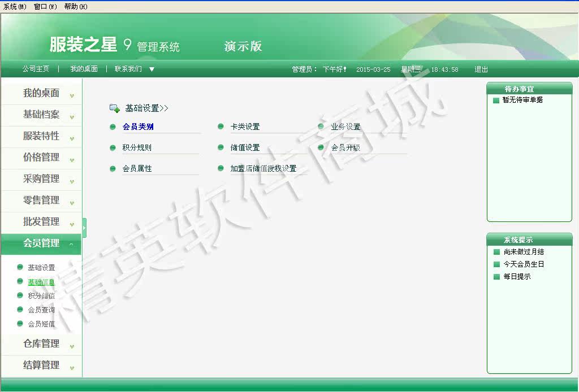Viewport: 579px width, 392px height.
Task: Open 业务设置
Action: coord(345,127)
